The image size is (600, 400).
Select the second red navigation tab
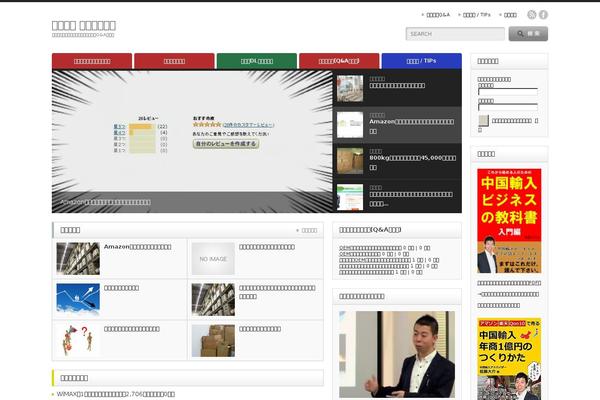(174, 61)
